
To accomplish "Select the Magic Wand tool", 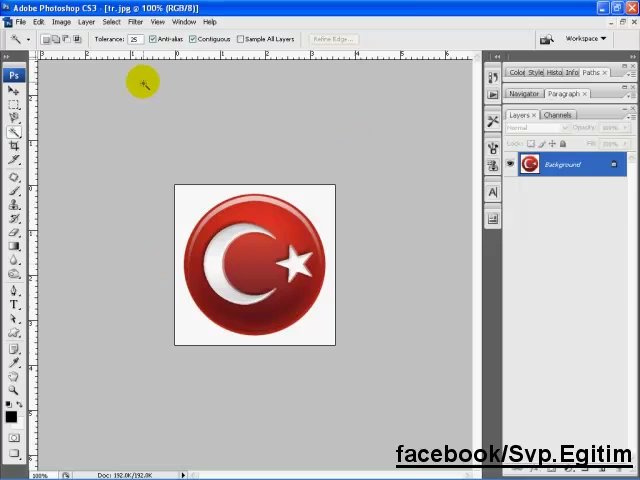I will pos(13,132).
